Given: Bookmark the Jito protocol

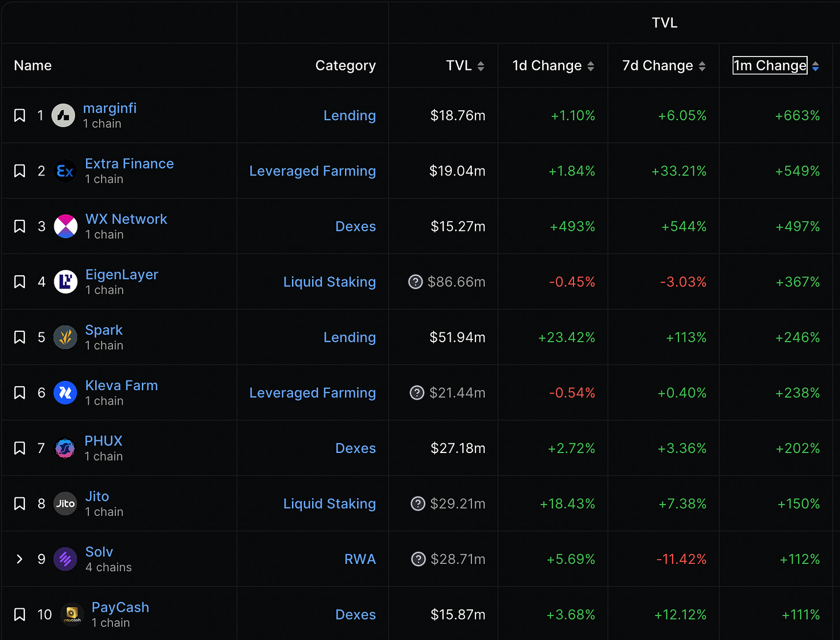Looking at the screenshot, I should (20, 503).
